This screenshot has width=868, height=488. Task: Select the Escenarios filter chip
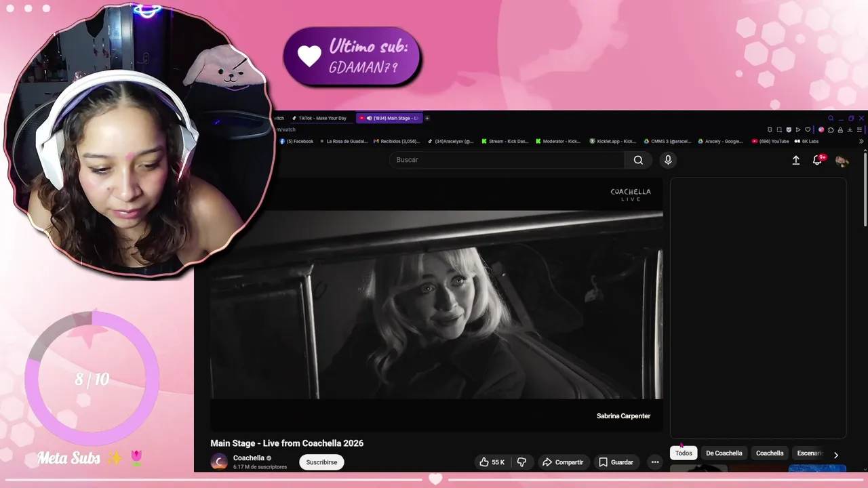[810, 453]
